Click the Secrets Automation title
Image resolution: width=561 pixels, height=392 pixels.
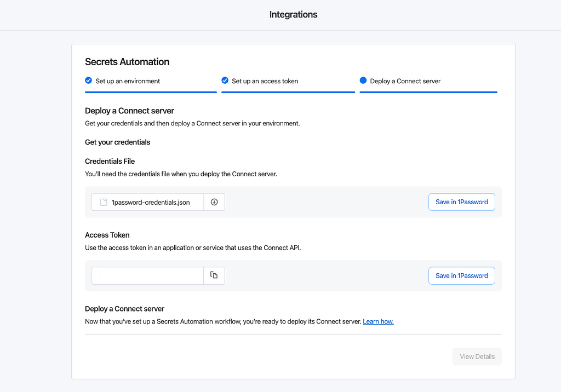click(x=127, y=62)
